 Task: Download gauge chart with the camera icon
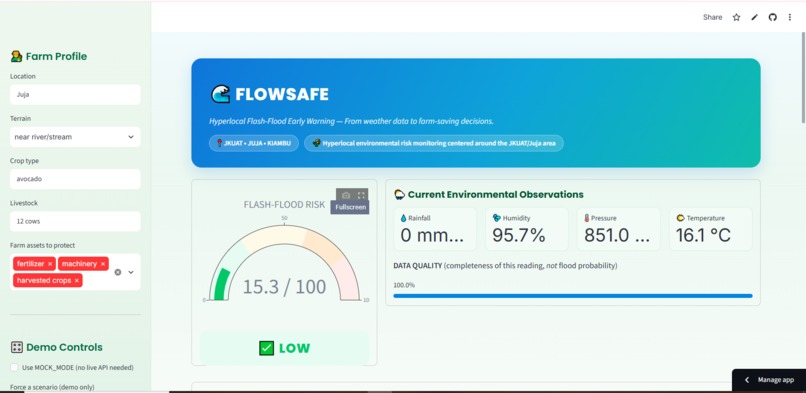pyautogui.click(x=346, y=195)
